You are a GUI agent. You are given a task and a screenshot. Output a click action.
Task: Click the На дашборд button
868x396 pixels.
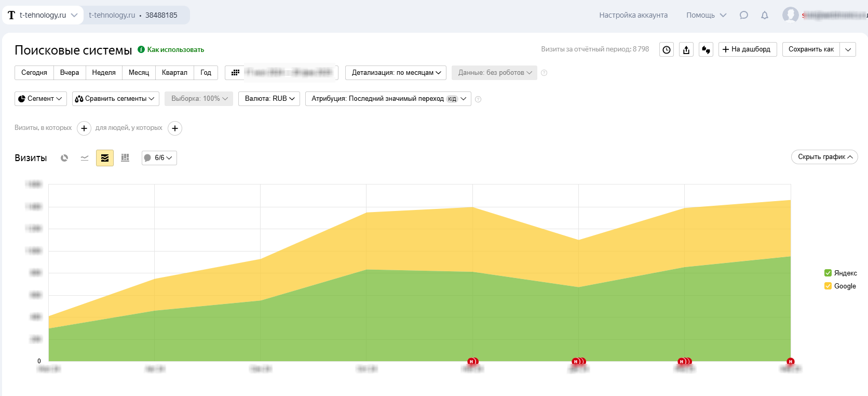748,49
